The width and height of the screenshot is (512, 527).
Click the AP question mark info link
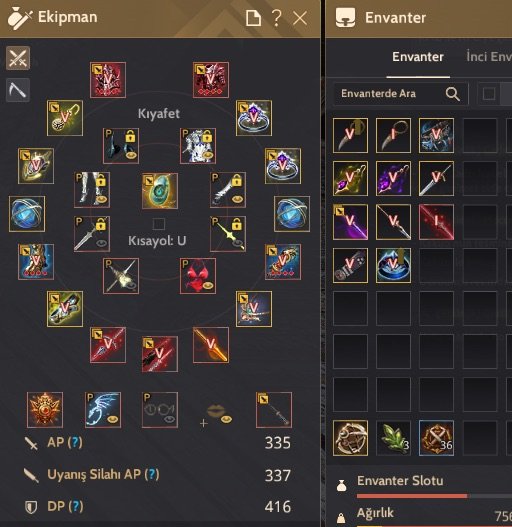click(x=75, y=442)
